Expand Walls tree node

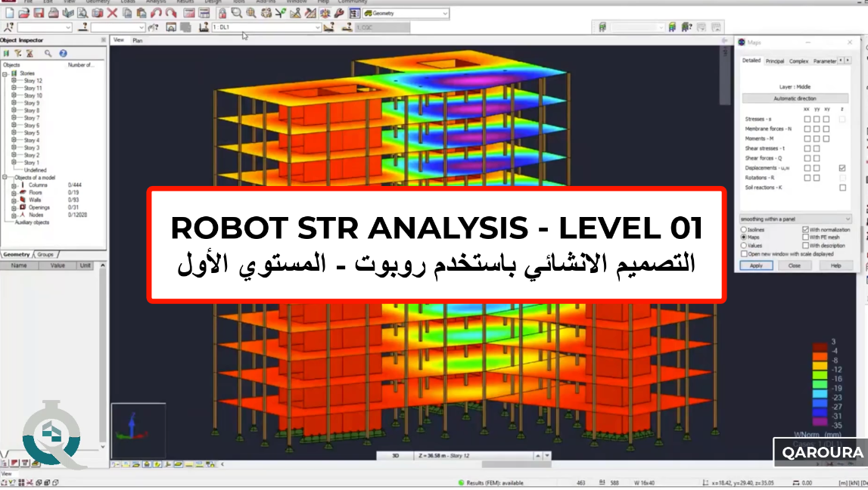[x=14, y=200]
